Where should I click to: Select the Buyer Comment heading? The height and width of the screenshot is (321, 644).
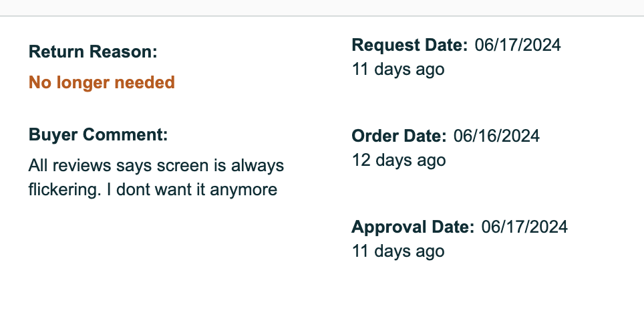(x=98, y=135)
